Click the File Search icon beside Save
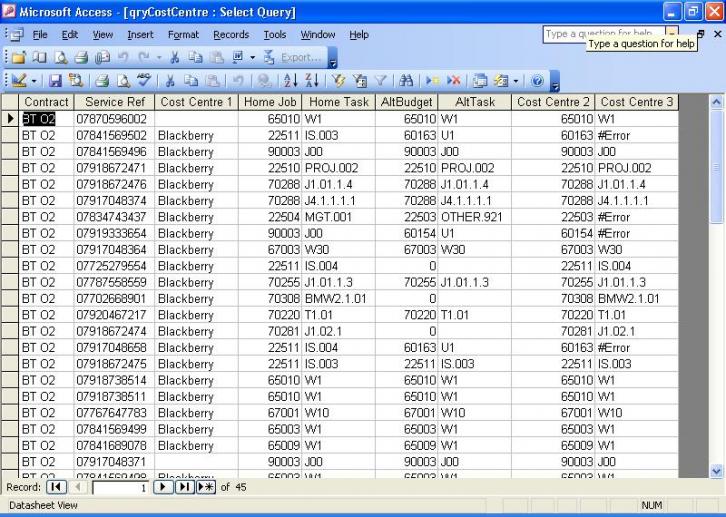The height and width of the screenshot is (517, 726). tap(75, 81)
